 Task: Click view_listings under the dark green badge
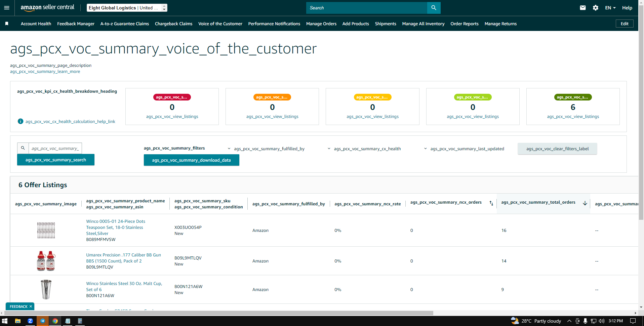click(573, 117)
